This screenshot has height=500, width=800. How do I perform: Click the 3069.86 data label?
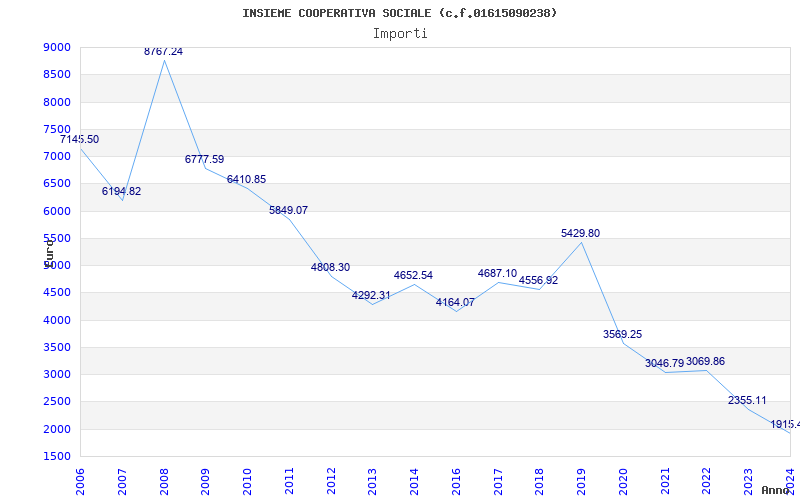(706, 362)
